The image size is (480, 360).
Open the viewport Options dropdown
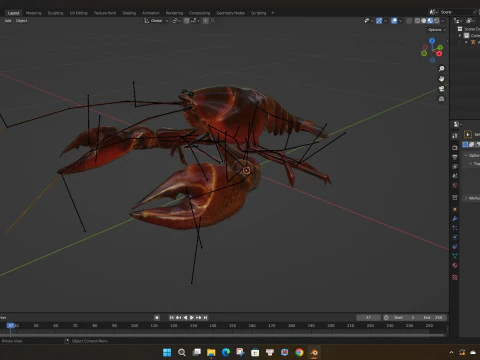[x=437, y=30]
